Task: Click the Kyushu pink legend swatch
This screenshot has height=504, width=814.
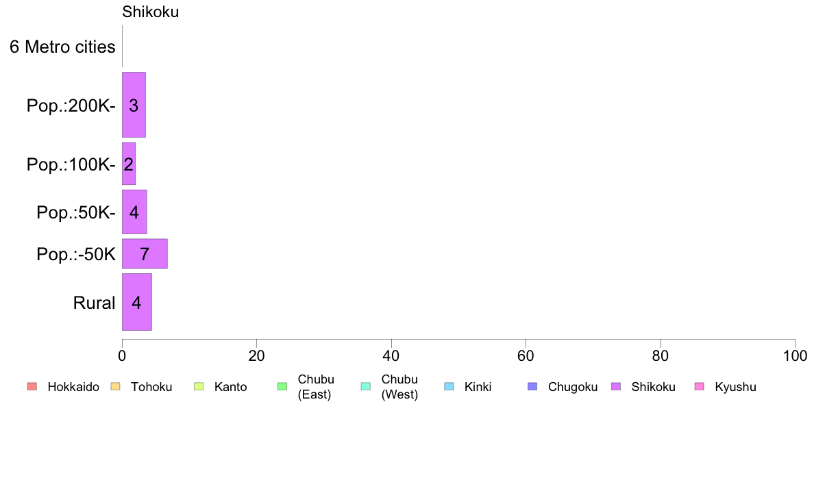Action: 700,386
